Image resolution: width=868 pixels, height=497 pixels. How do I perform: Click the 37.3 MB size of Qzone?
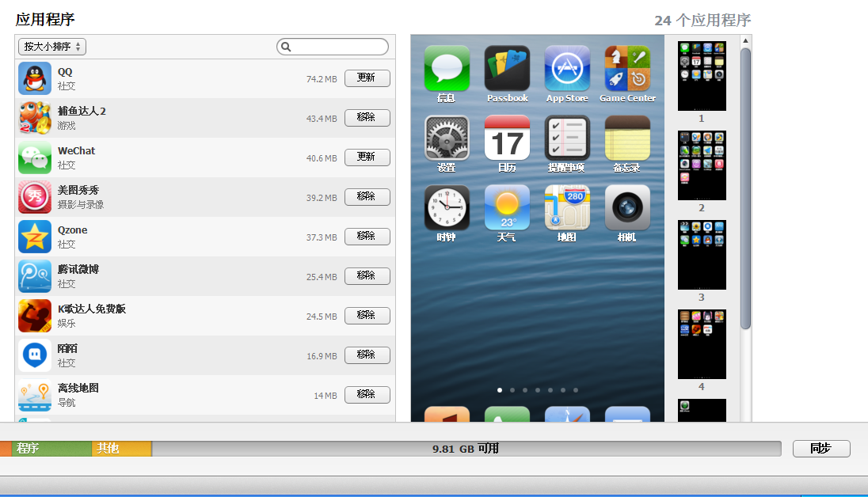(x=322, y=237)
